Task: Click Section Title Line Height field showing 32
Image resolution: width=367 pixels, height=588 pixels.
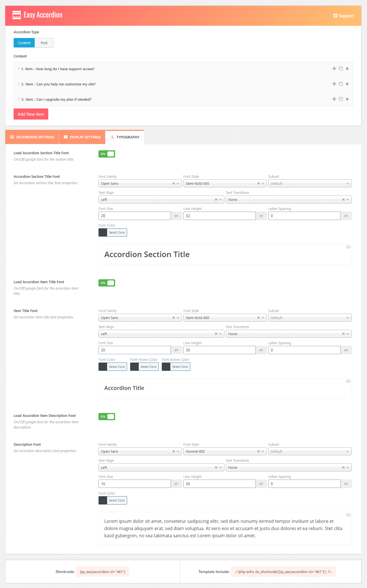Action: tap(219, 216)
